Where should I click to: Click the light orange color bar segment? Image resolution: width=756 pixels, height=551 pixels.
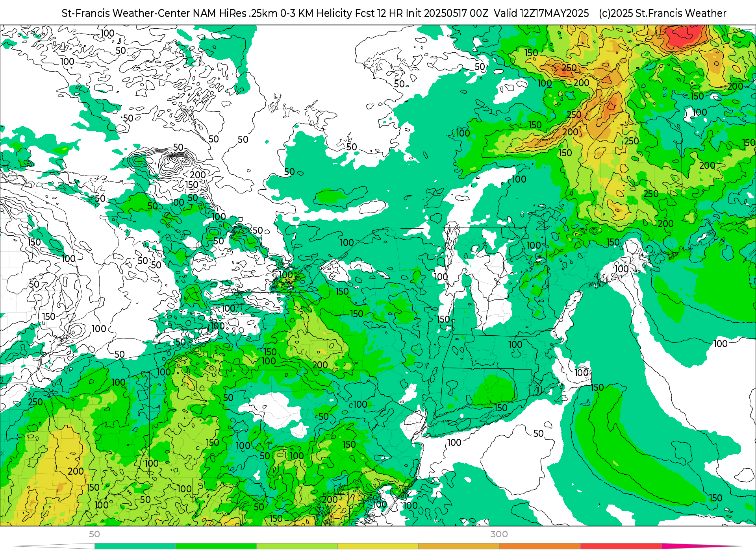[459, 546]
